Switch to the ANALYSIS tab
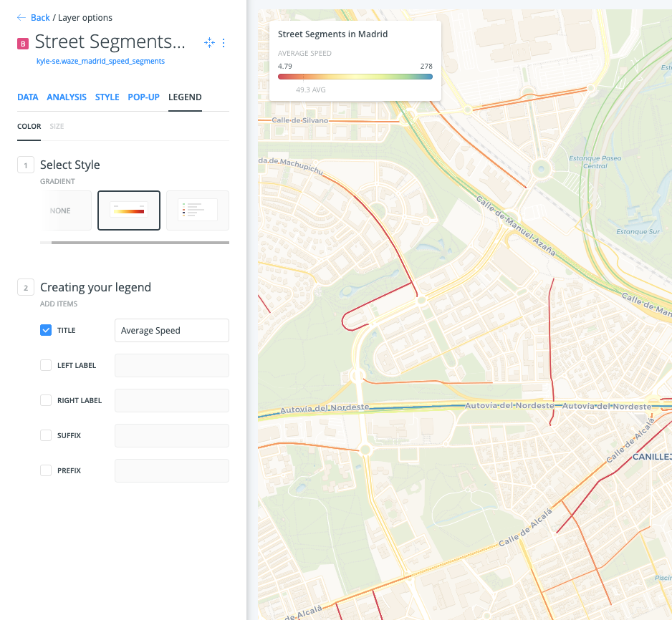This screenshot has height=620, width=672. pyautogui.click(x=67, y=97)
